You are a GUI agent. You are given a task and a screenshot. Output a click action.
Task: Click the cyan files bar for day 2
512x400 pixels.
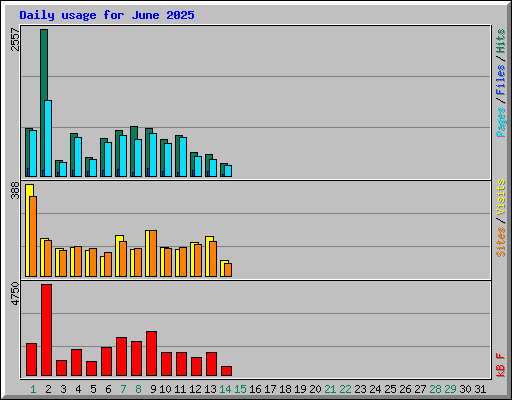click(x=48, y=138)
